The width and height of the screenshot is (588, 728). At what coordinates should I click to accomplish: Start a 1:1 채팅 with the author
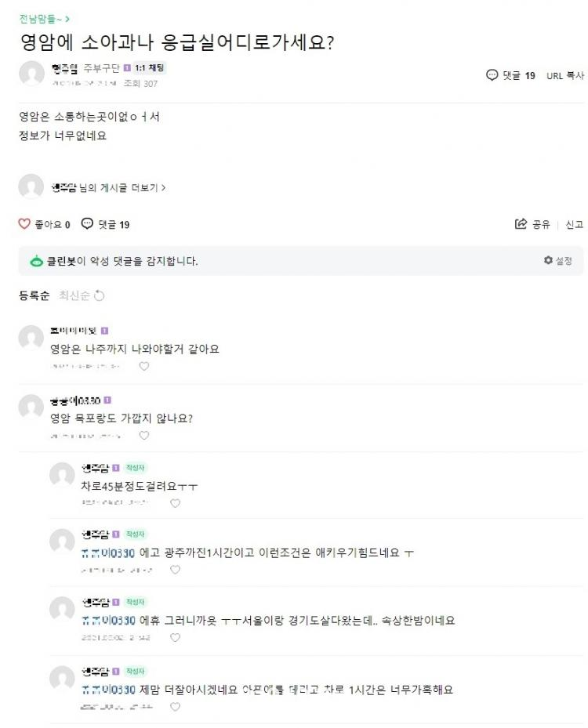pyautogui.click(x=150, y=68)
